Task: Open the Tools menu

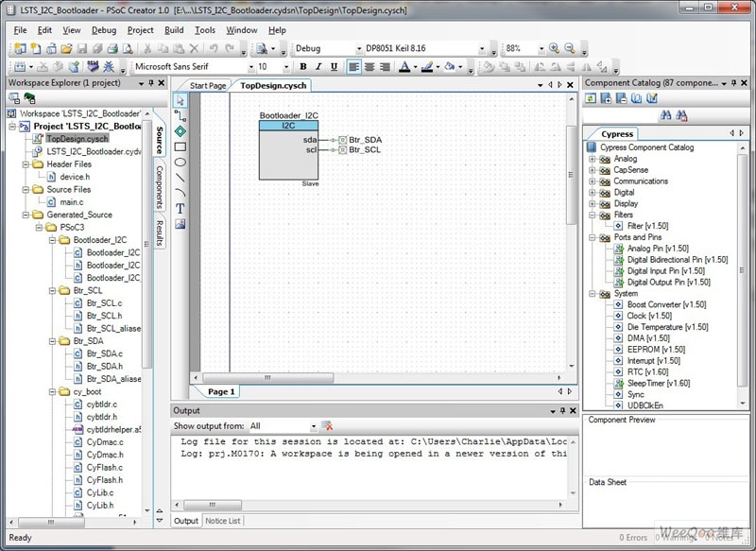Action: 205,30
